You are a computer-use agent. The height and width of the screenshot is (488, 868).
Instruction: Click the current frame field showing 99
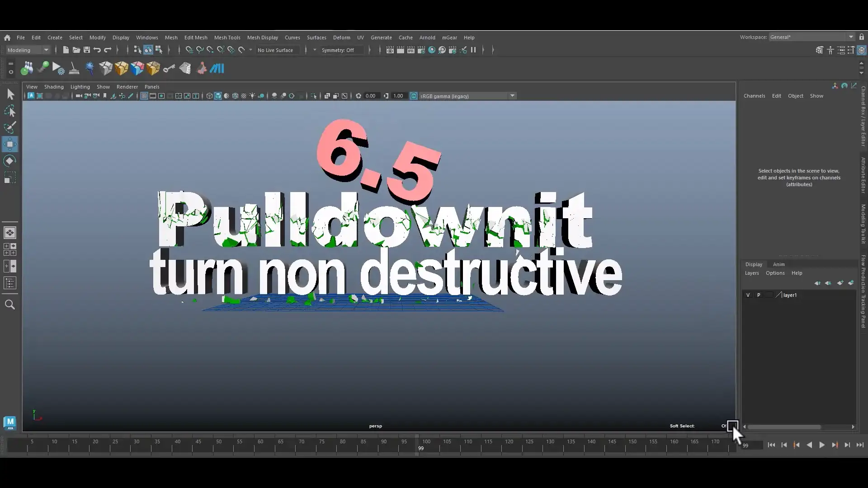click(751, 446)
